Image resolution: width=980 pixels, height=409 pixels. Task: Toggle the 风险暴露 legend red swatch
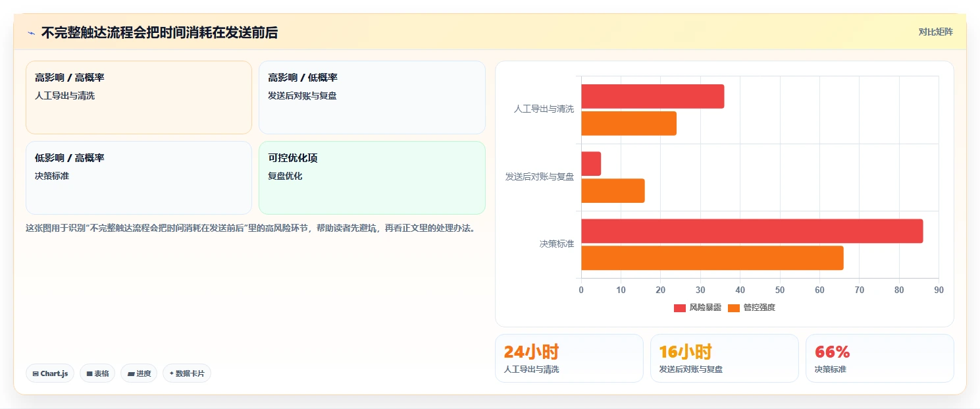point(680,308)
